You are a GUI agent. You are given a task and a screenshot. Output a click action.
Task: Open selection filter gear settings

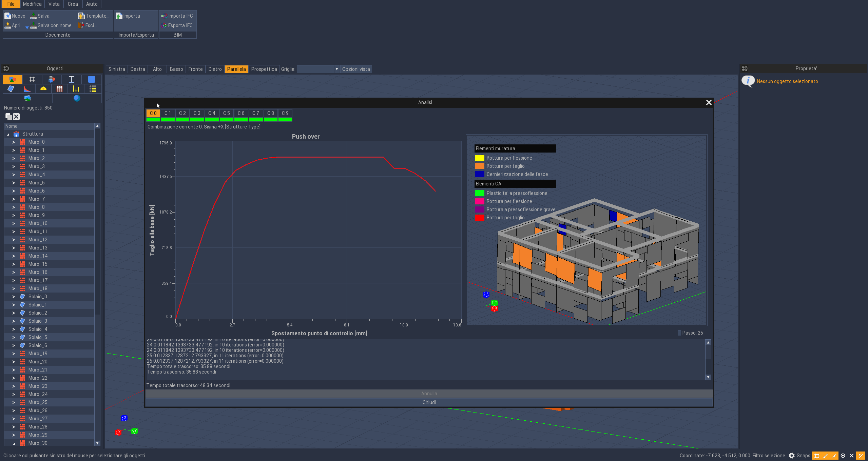791,456
